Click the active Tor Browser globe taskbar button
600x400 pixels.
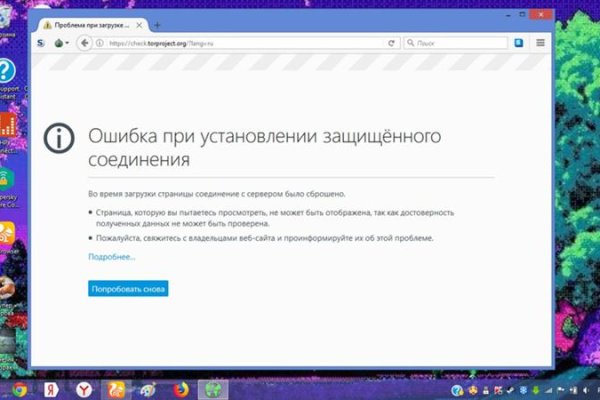[x=214, y=389]
